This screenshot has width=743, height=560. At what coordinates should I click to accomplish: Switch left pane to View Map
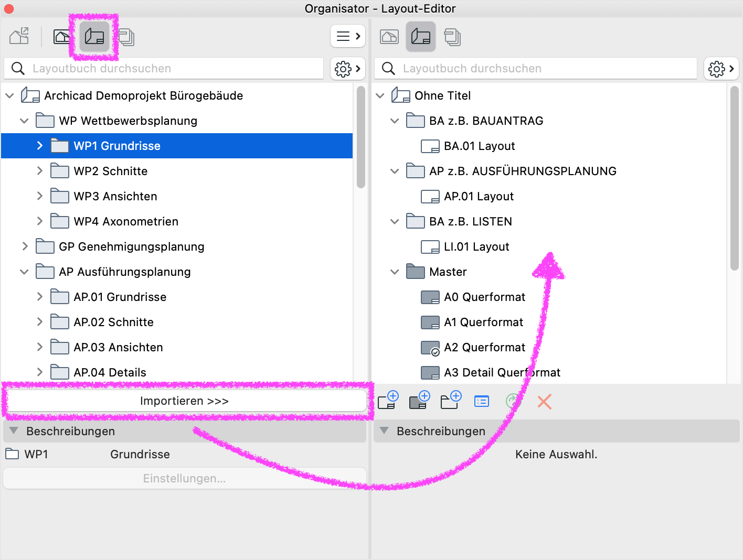pos(62,36)
